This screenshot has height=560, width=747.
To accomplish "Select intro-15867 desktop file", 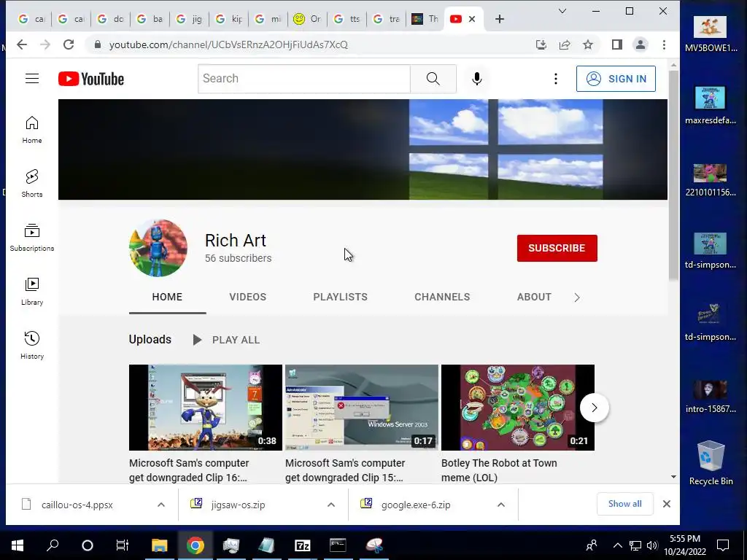I will point(711,396).
